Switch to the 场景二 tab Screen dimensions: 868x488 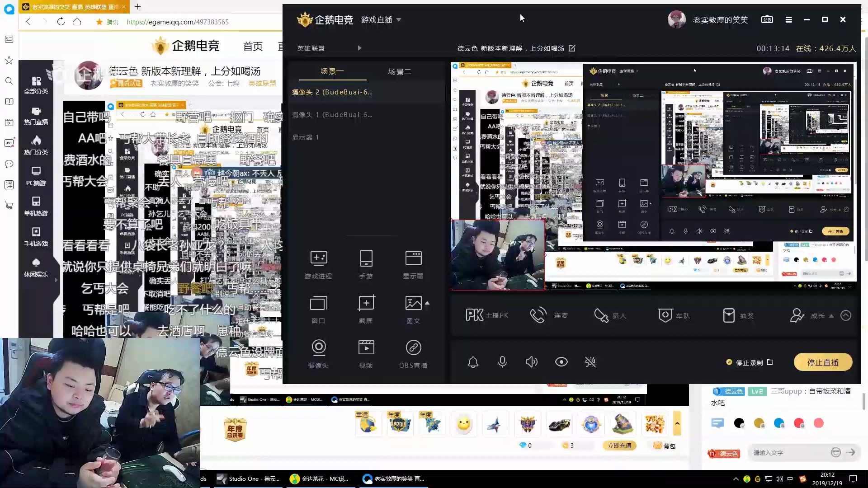click(400, 71)
